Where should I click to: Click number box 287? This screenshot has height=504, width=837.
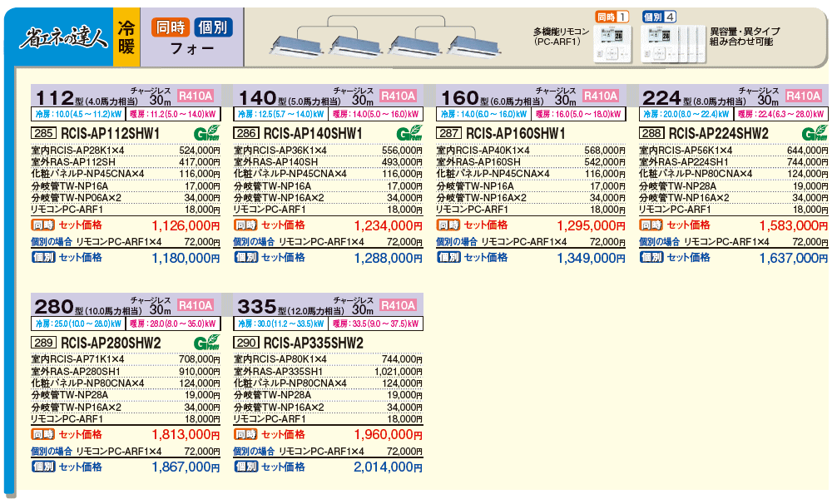pyautogui.click(x=449, y=133)
